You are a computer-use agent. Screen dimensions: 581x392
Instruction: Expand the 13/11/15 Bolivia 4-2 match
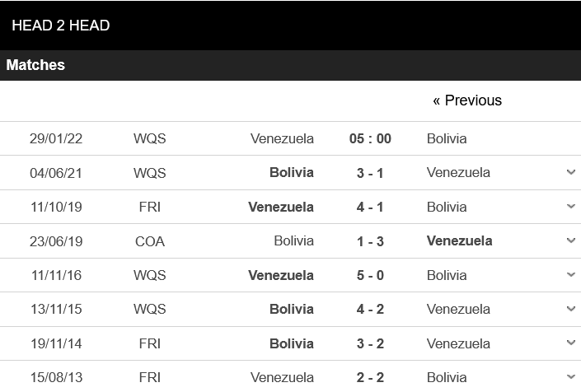pyautogui.click(x=570, y=309)
